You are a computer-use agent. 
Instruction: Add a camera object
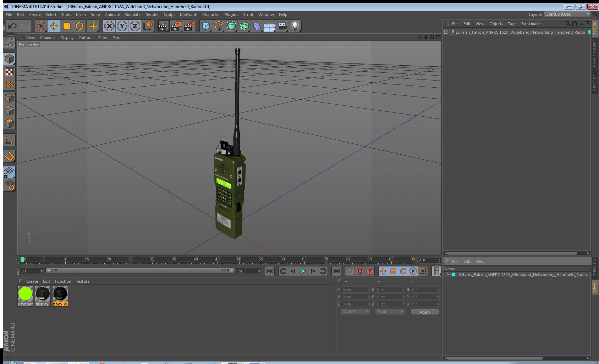(282, 26)
